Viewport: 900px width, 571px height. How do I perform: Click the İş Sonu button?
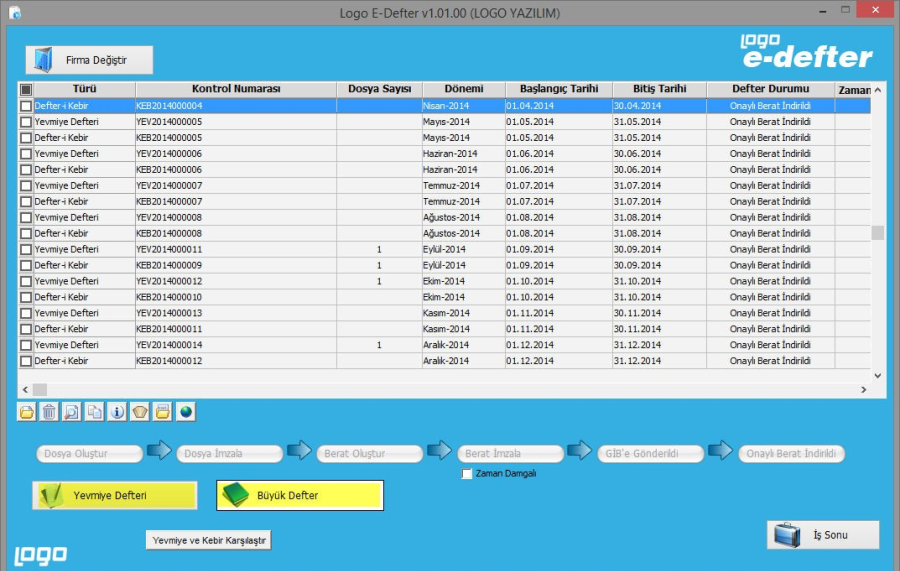point(823,535)
